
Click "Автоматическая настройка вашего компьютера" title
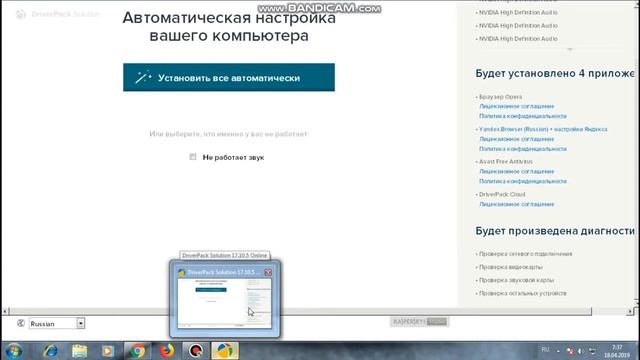click(229, 27)
